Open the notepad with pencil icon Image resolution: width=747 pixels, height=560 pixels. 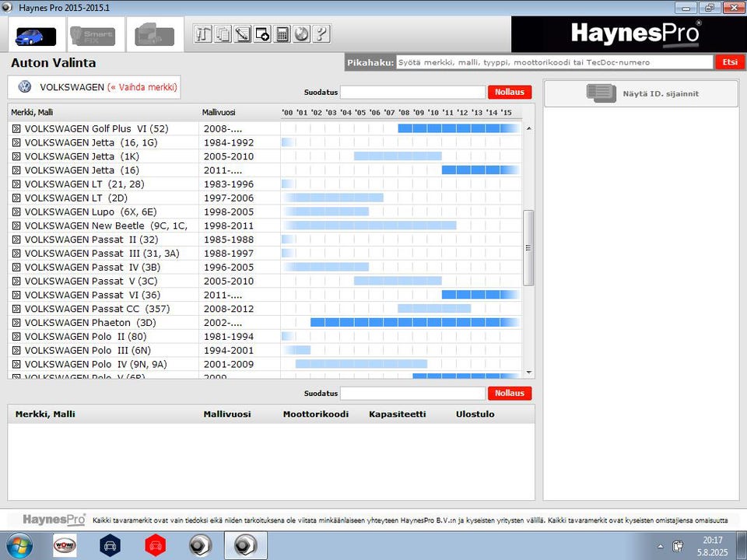coord(243,33)
